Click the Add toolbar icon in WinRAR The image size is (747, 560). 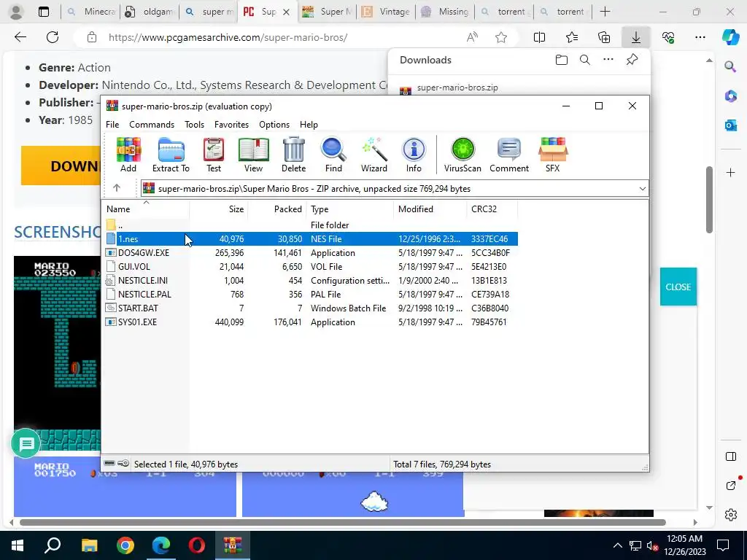128,155
